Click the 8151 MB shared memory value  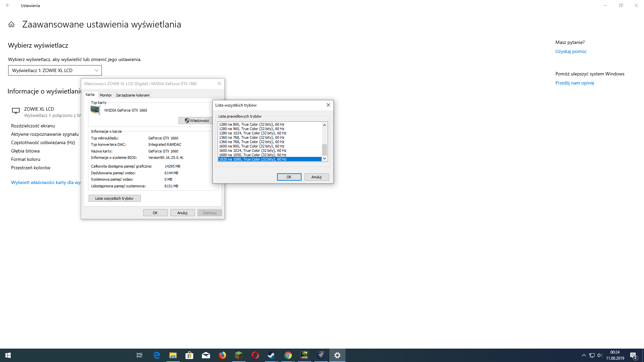[171, 186]
